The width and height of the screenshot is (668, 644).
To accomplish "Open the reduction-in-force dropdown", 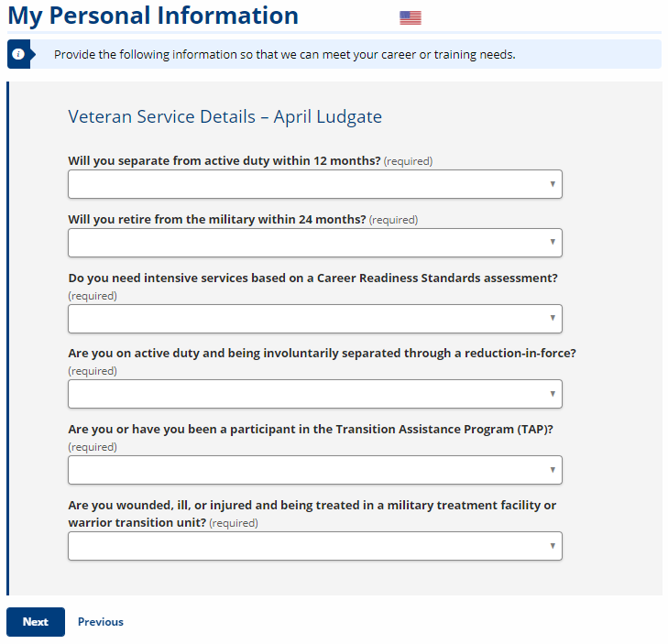I will (315, 394).
